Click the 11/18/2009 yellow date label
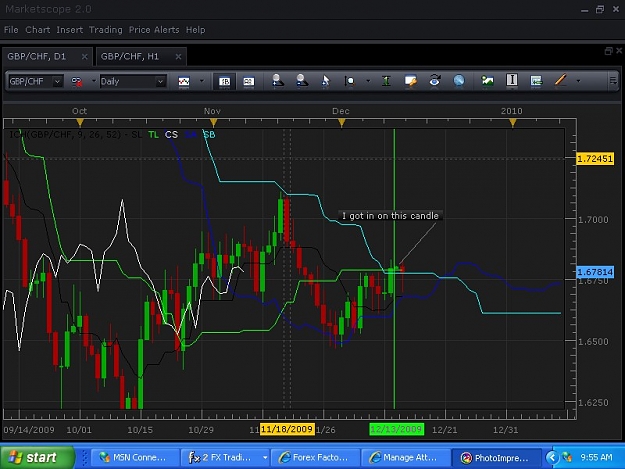 [x=287, y=430]
